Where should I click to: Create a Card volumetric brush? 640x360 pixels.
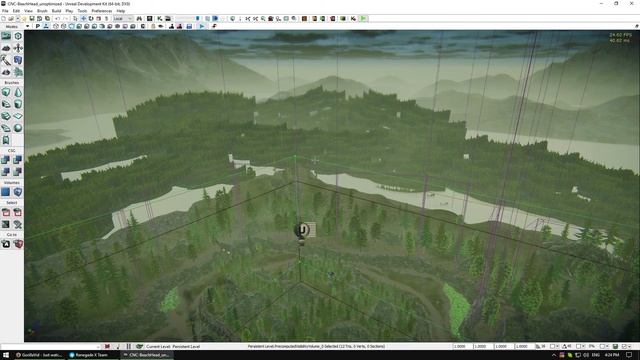[x=6, y=140]
